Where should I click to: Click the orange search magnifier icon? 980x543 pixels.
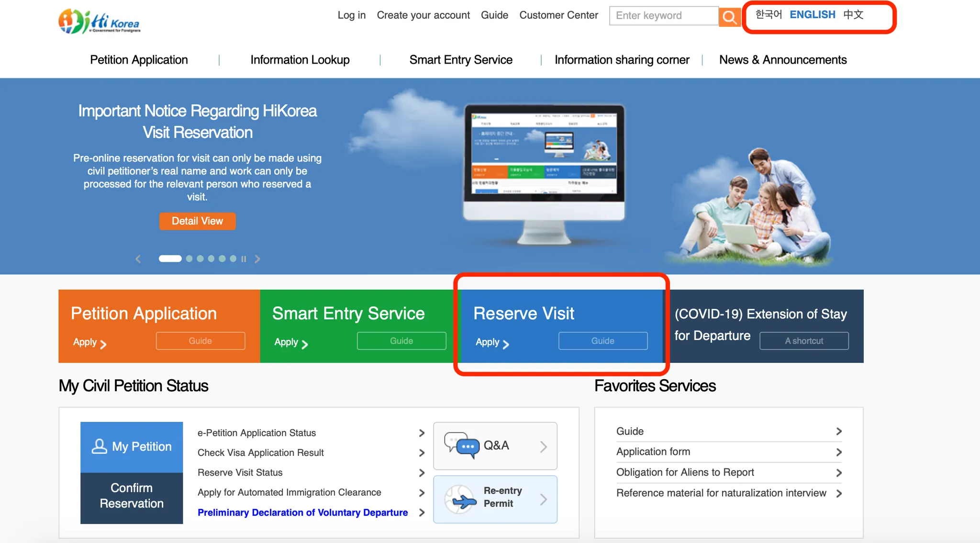[729, 17]
